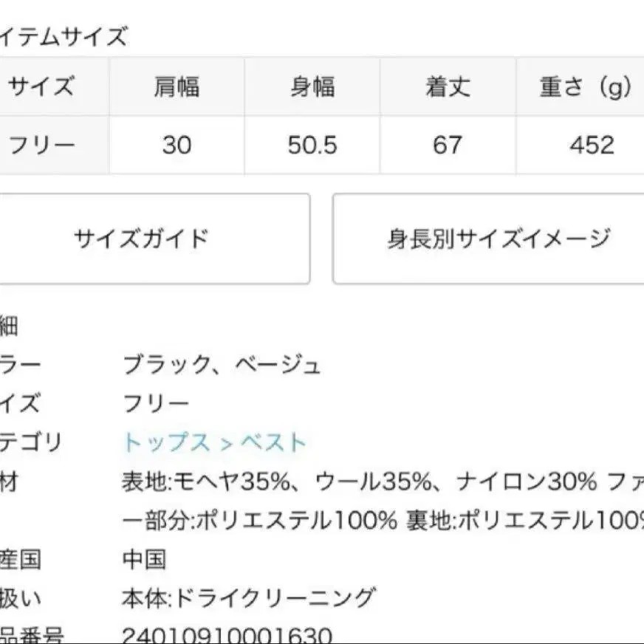Image resolution: width=644 pixels, height=644 pixels.
Task: Select the product number 24010910001630
Action: 227,635
